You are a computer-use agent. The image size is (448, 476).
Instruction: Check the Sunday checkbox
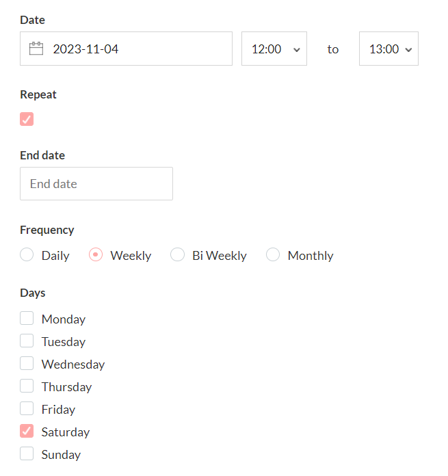[x=27, y=453]
